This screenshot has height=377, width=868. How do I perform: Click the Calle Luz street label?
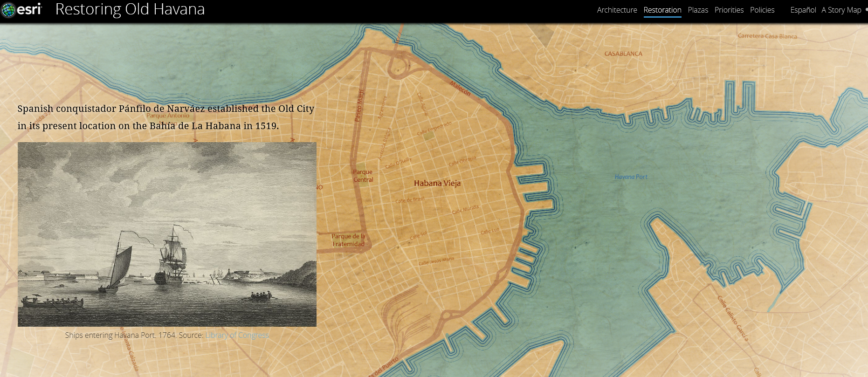[x=490, y=231]
